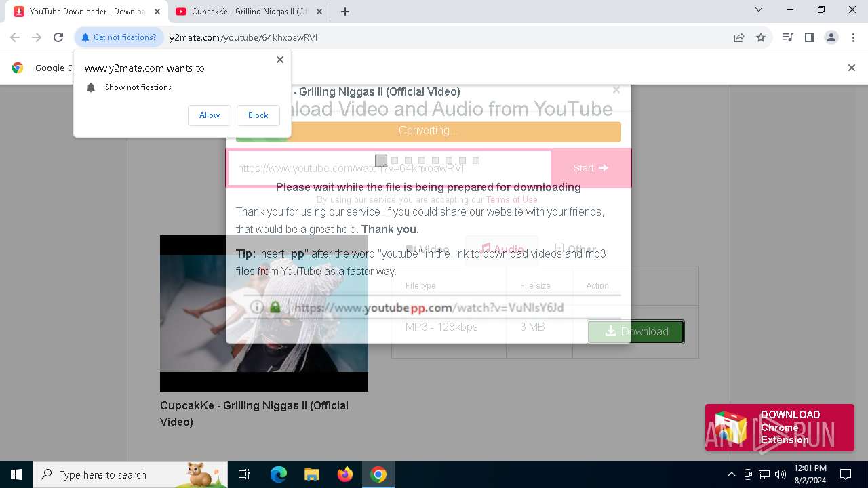Viewport: 868px width, 488px height.
Task: Close the converting dialog
Action: coord(616,89)
